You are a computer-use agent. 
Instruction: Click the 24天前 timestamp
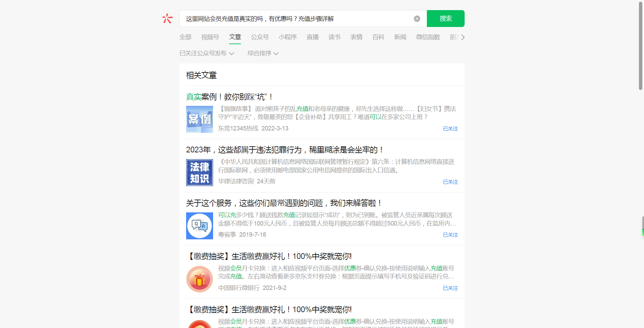(x=266, y=181)
